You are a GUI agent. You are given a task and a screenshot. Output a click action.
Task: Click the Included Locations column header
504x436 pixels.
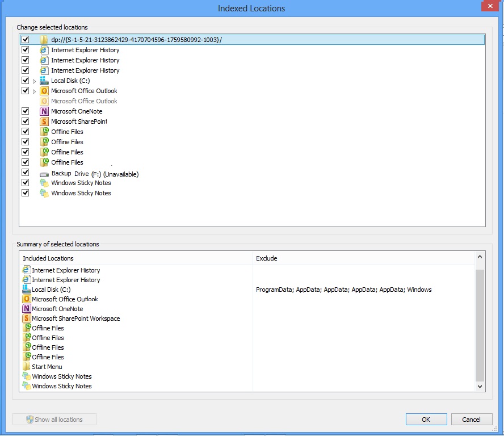[136, 258]
